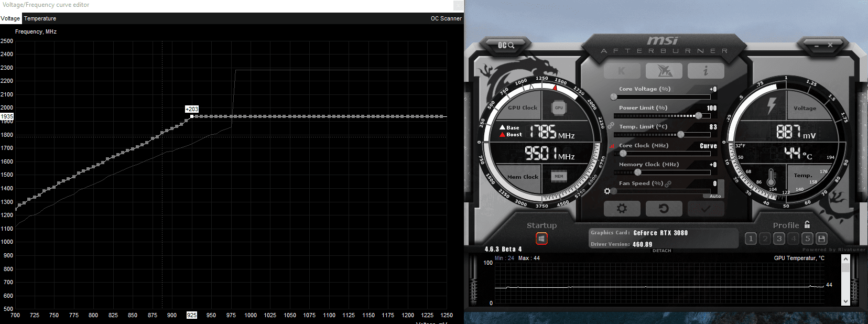Image resolution: width=868 pixels, height=324 pixels.
Task: Click the Core Voltage slider handle
Action: [x=614, y=97]
